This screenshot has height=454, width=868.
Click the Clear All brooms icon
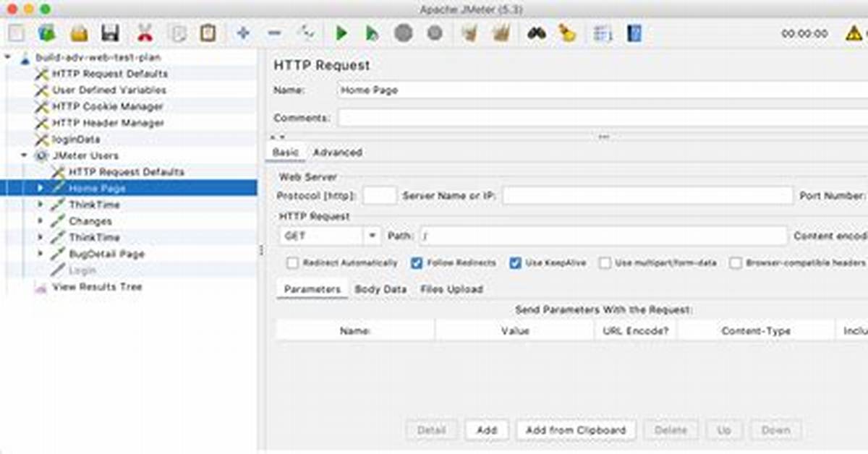click(501, 33)
